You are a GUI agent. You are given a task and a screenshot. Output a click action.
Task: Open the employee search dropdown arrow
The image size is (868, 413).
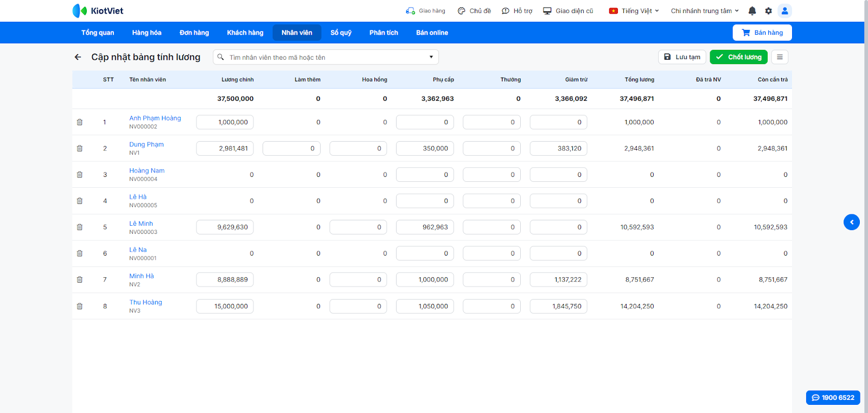coord(431,57)
